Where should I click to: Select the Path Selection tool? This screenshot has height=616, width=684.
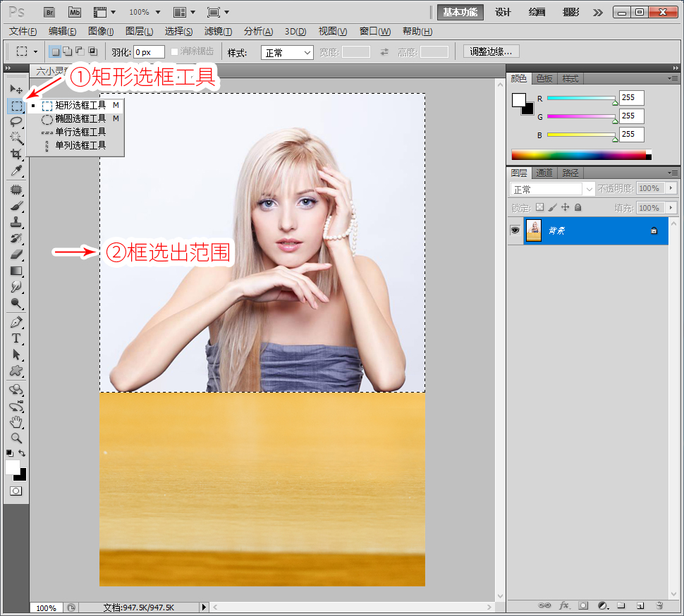pyautogui.click(x=16, y=355)
